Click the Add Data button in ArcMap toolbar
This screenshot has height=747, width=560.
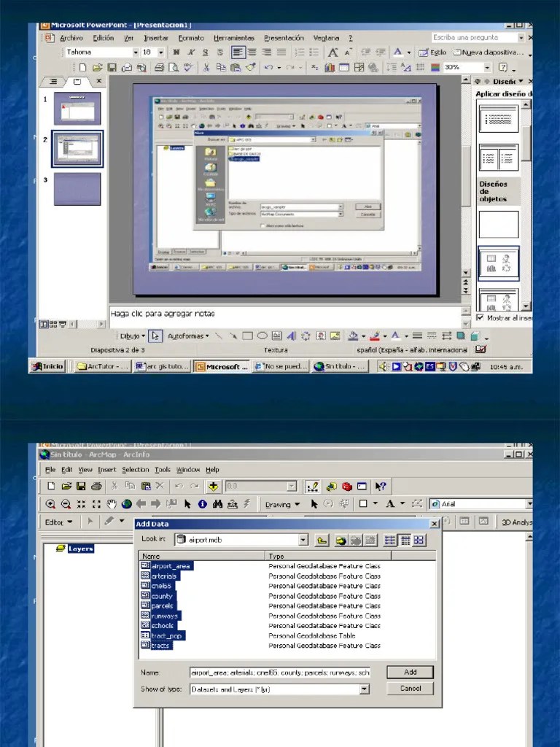213,486
